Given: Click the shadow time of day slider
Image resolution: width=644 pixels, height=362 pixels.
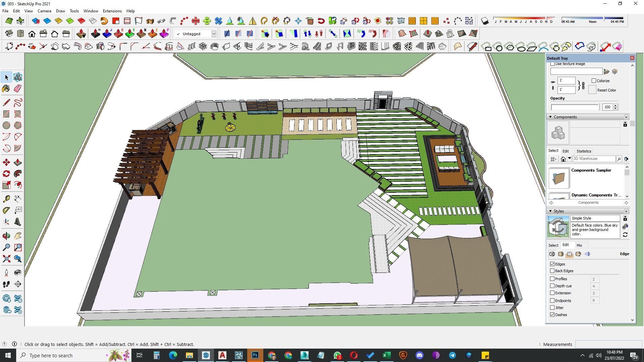Looking at the screenshot, I should point(592,18).
